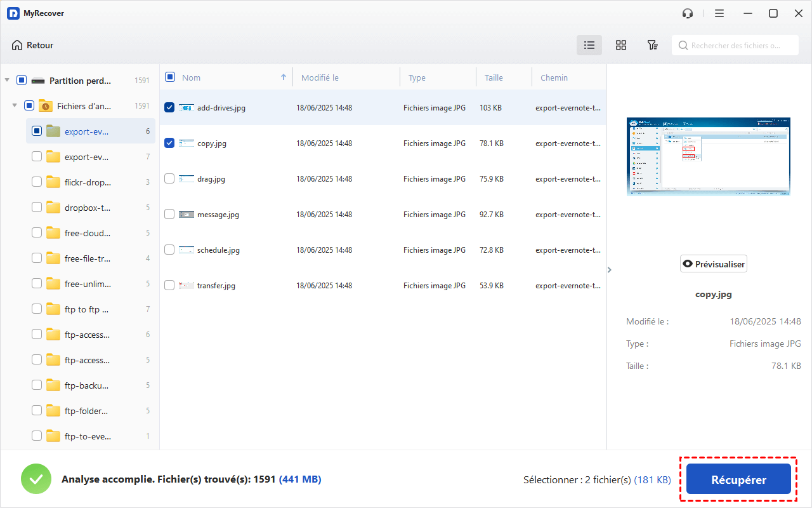Sort by Taille column header
The height and width of the screenshot is (508, 812).
point(494,77)
